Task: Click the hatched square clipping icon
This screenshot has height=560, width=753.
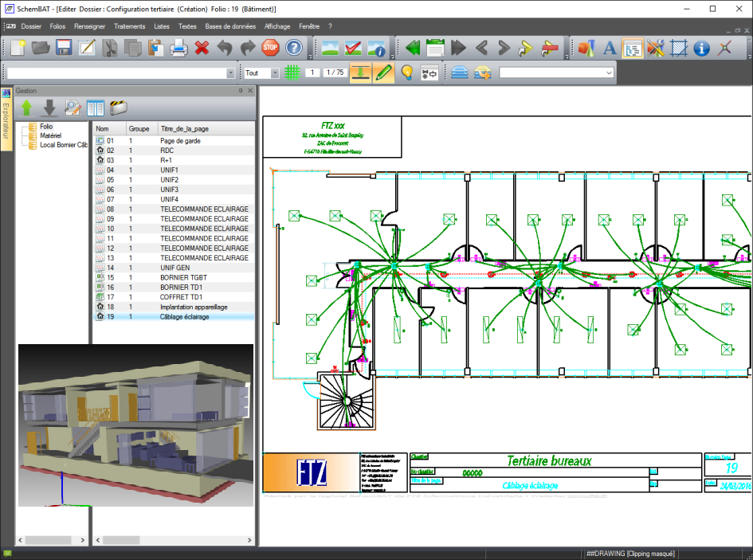Action: (x=679, y=48)
